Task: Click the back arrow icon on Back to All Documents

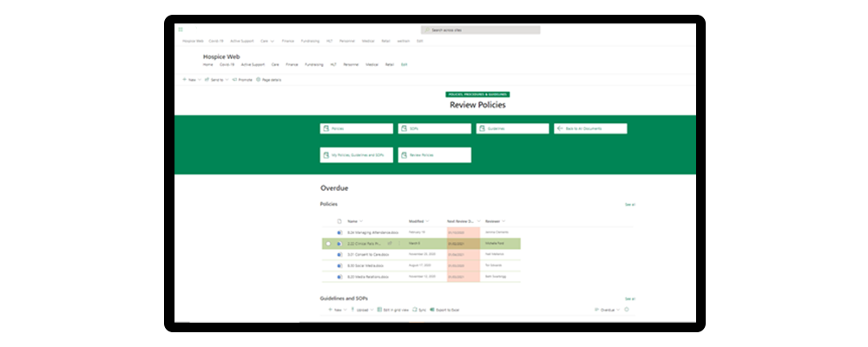Action: pos(560,128)
